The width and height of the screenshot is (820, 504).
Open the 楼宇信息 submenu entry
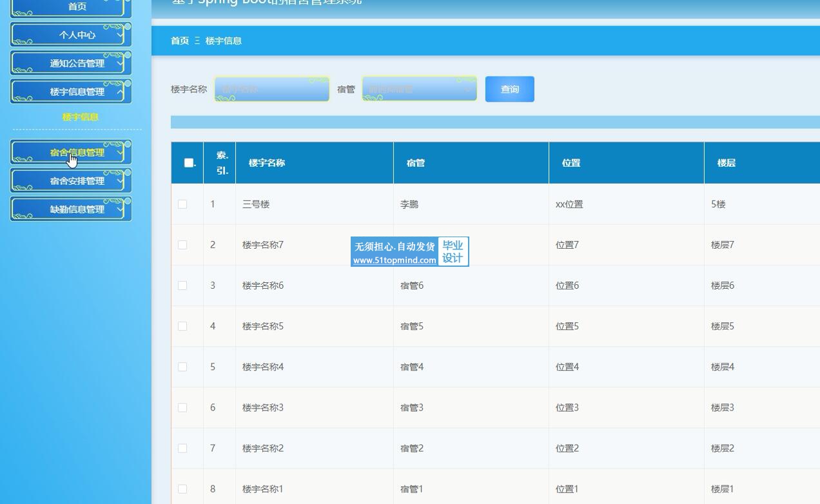coord(80,117)
